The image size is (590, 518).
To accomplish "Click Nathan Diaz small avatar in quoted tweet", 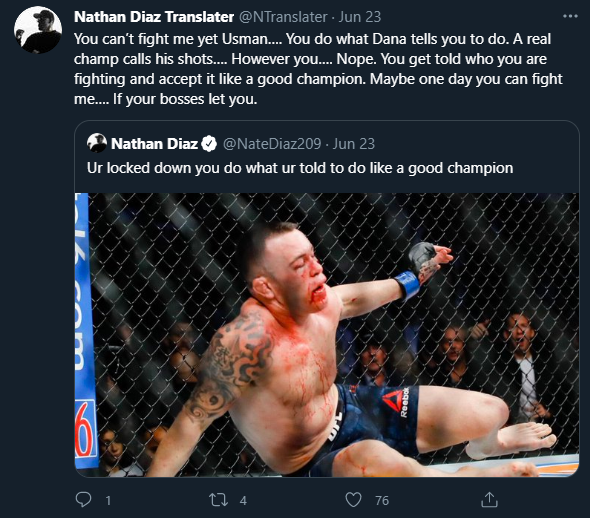I will [x=97, y=143].
